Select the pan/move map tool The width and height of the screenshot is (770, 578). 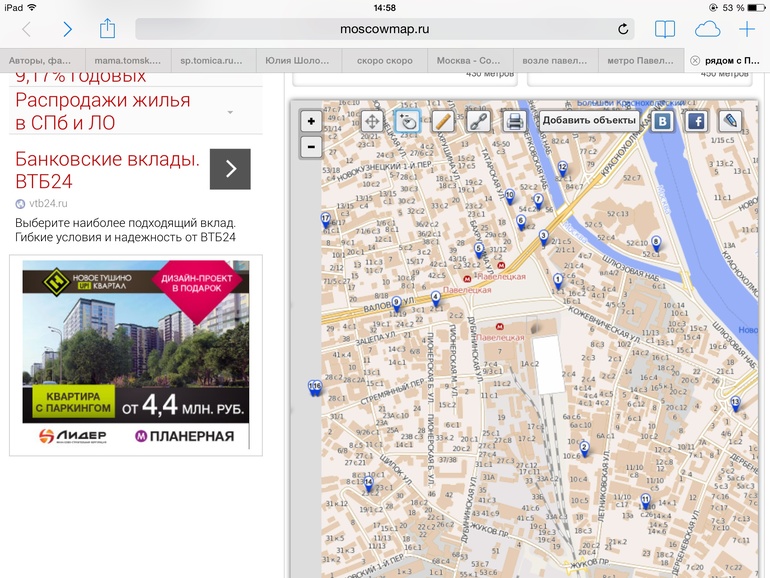[372, 121]
